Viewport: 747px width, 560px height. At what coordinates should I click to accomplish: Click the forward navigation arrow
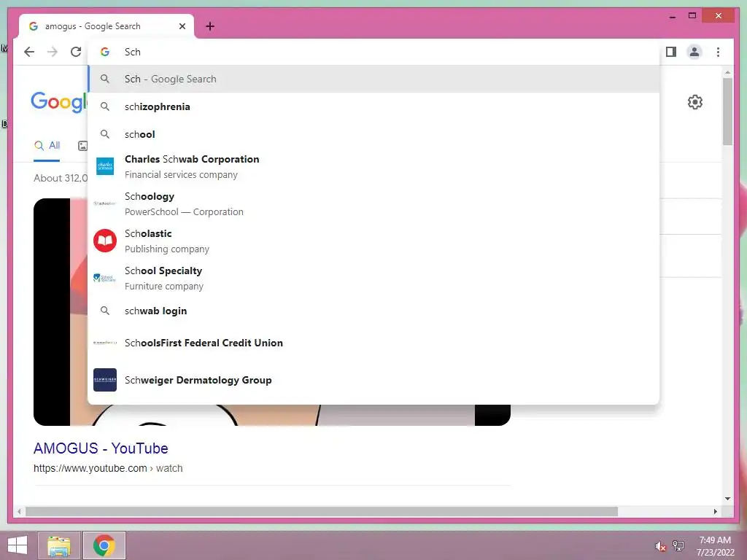[53, 52]
